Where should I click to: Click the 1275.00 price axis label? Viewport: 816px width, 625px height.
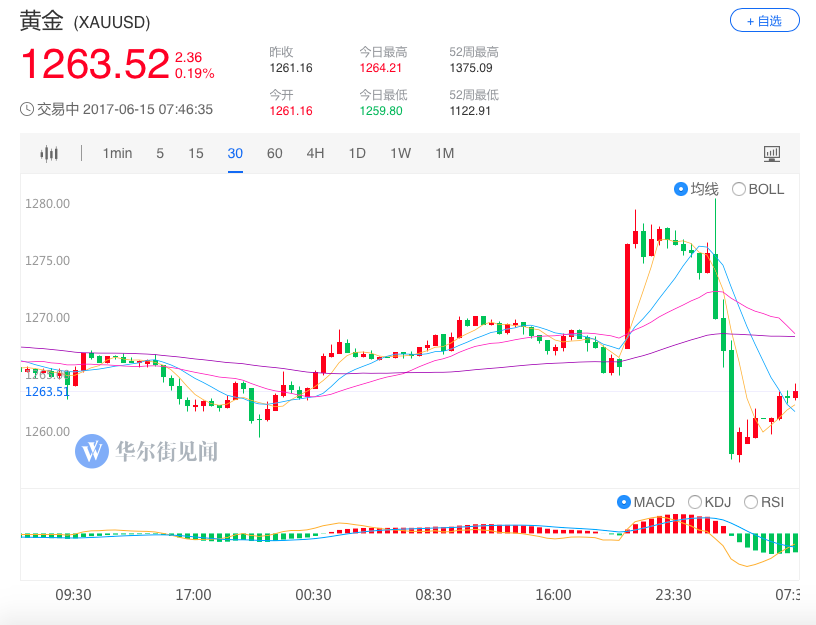coord(47,261)
